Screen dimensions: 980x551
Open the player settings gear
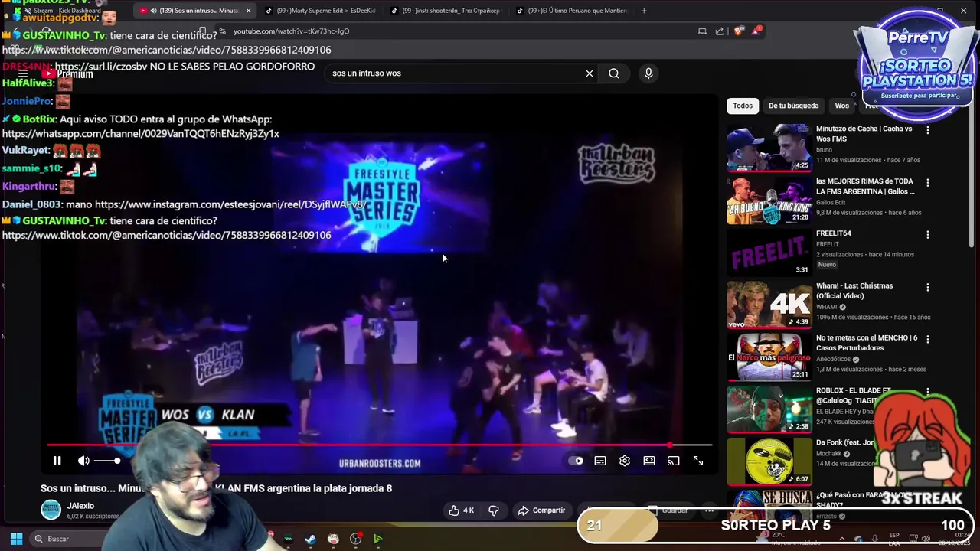625,461
